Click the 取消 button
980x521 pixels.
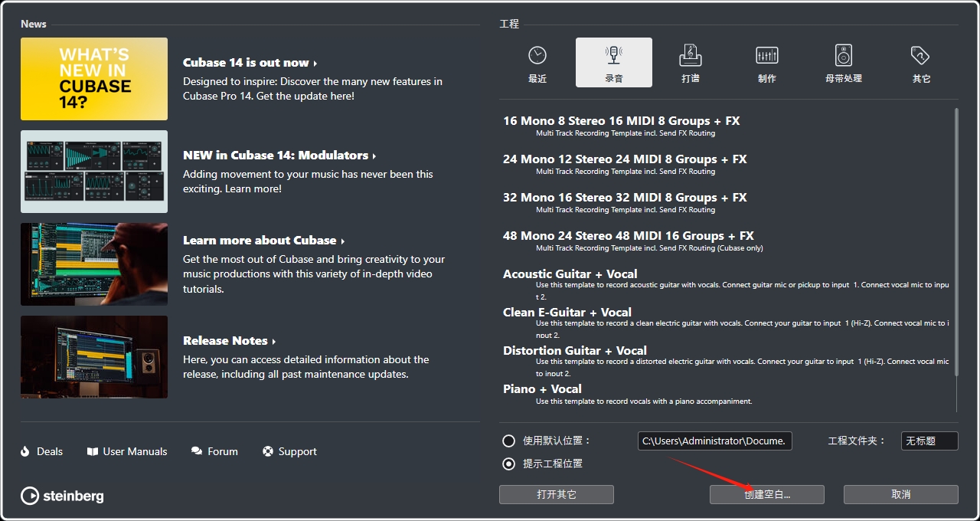pos(901,494)
